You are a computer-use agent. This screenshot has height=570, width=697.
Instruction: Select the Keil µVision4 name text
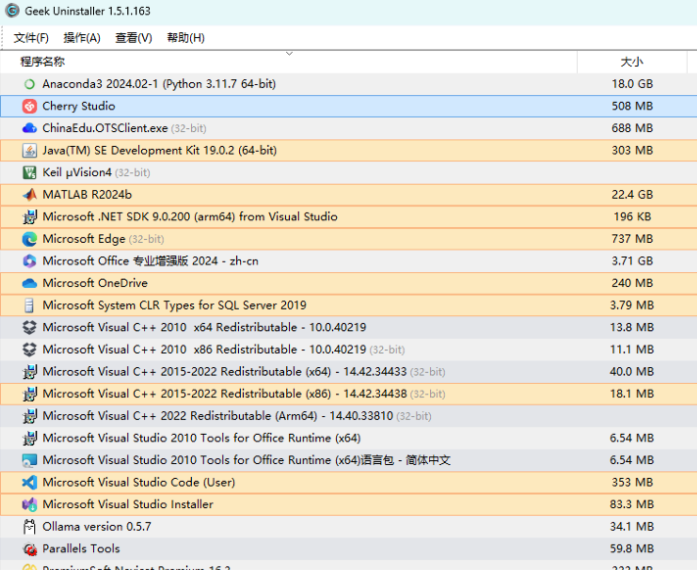pyautogui.click(x=77, y=173)
